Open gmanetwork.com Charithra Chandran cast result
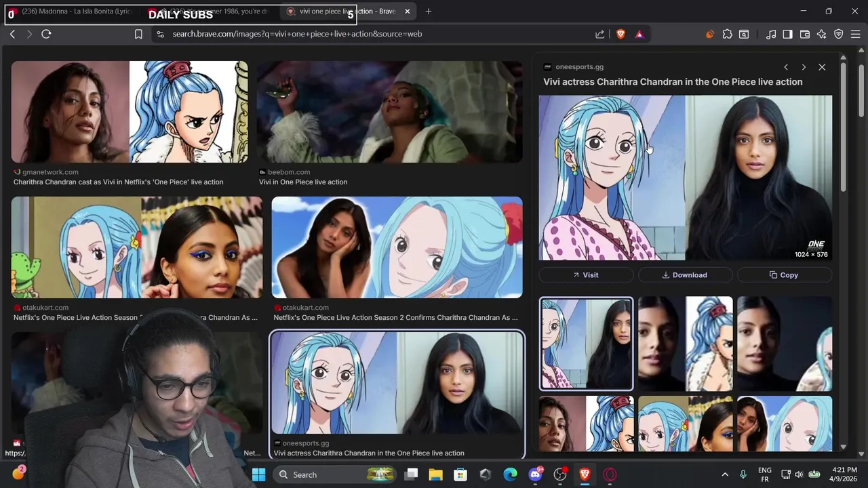The width and height of the screenshot is (868, 488). 118,182
